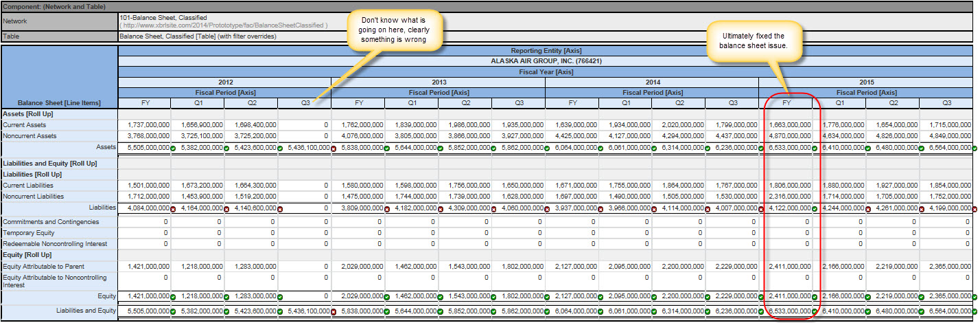Select the Q3 column header under 2012
Screen dimensions: 980x323
[304, 103]
